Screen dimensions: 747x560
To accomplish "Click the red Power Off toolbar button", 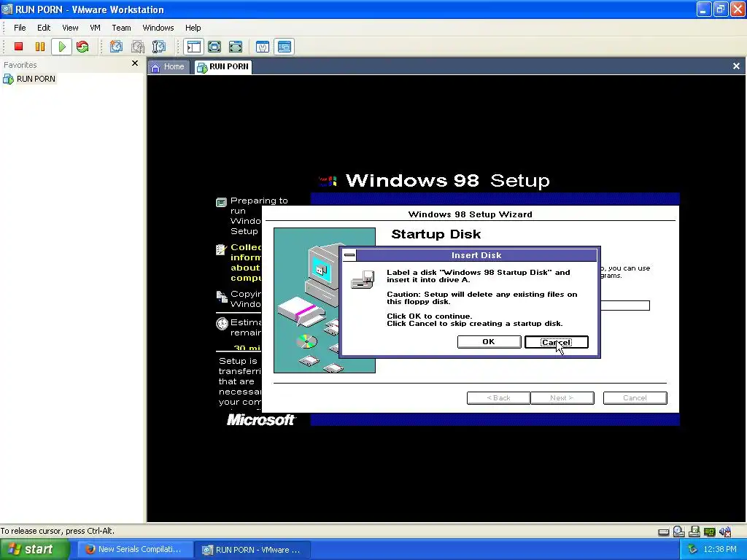I will (18, 47).
